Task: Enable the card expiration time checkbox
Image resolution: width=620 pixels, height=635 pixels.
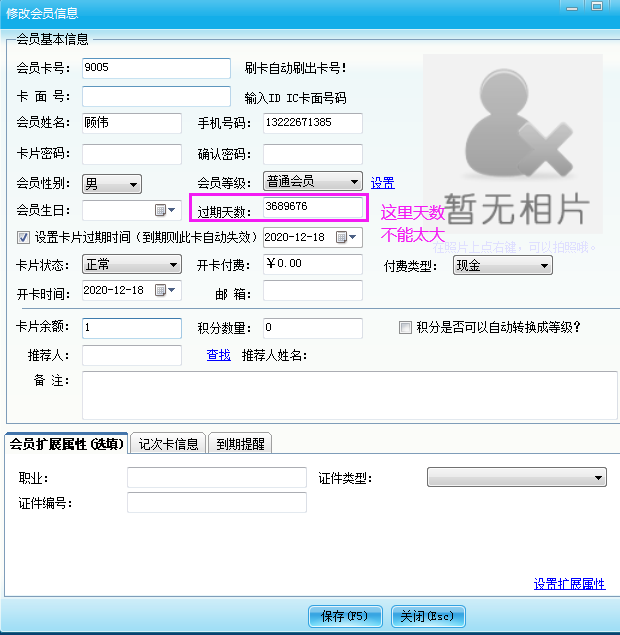Action: click(24, 238)
